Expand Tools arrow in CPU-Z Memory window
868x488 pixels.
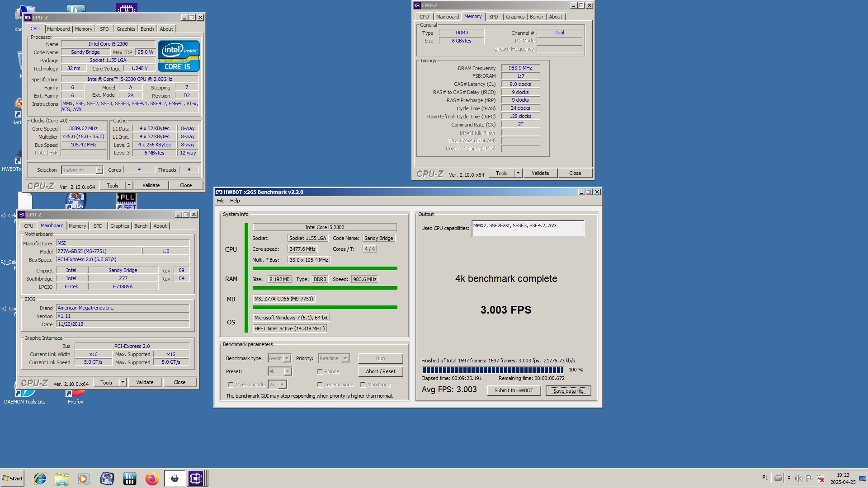(518, 173)
